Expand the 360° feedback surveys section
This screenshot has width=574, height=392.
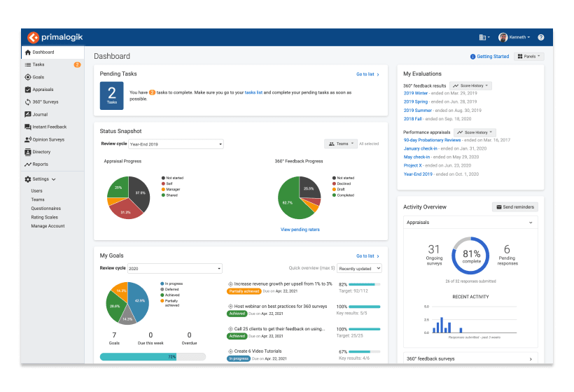coord(531,359)
